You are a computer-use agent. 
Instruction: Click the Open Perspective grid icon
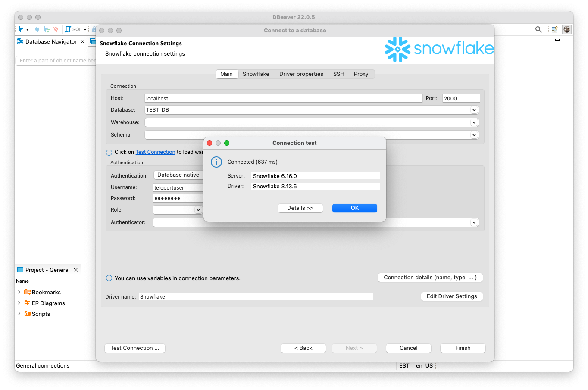(x=555, y=29)
